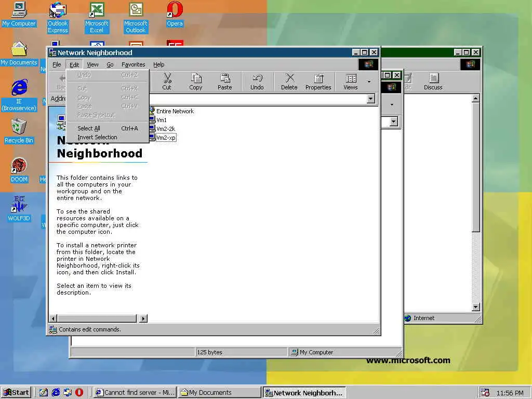
Task: Click Show Desktop quick launch icon
Action: [44, 393]
